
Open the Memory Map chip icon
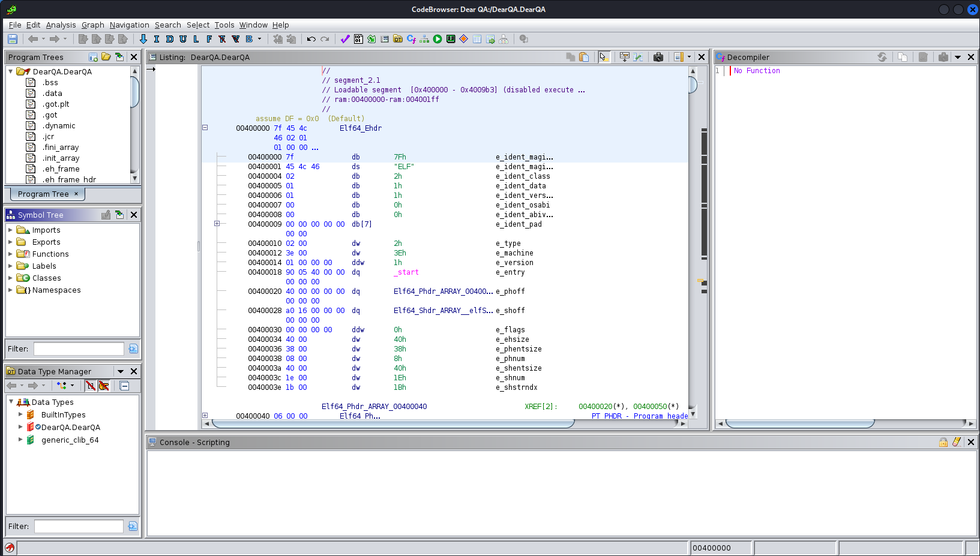451,39
